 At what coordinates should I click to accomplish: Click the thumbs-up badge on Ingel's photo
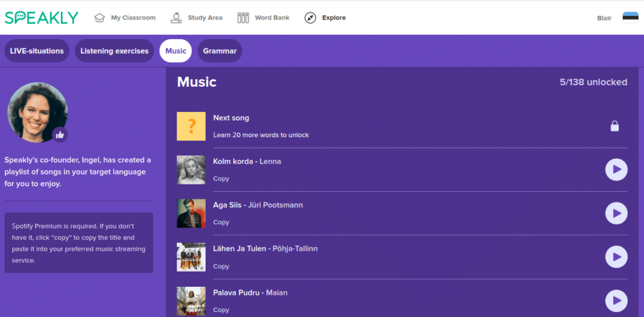tap(60, 134)
